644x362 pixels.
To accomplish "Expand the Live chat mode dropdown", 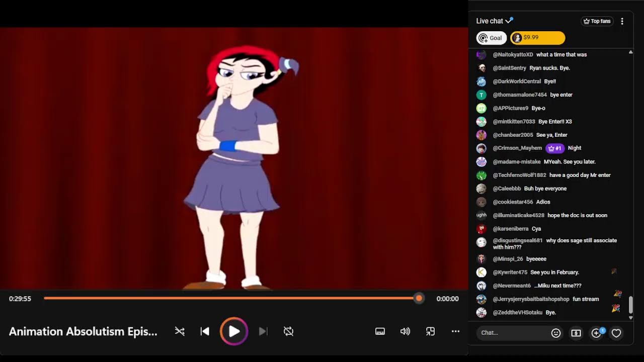I will click(495, 21).
